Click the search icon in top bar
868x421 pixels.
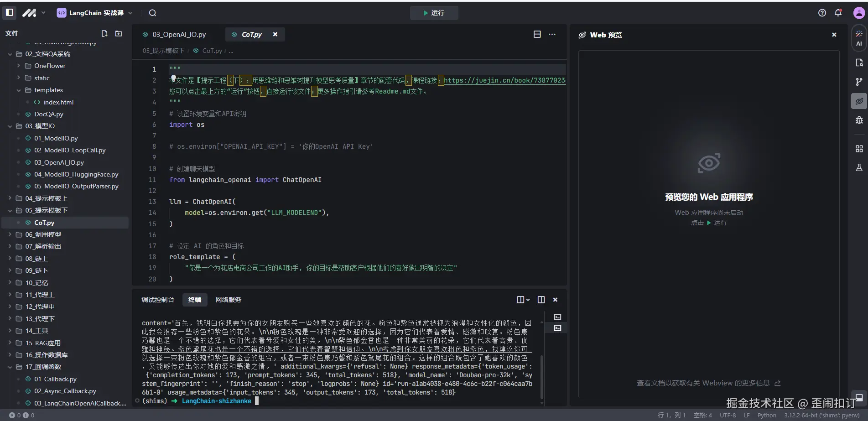152,13
